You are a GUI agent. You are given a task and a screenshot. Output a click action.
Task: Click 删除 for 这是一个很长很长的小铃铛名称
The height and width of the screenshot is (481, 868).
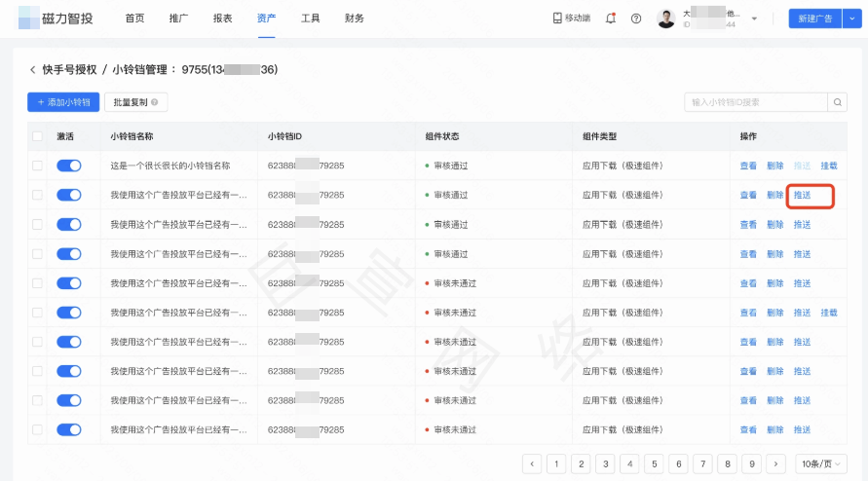tap(775, 166)
